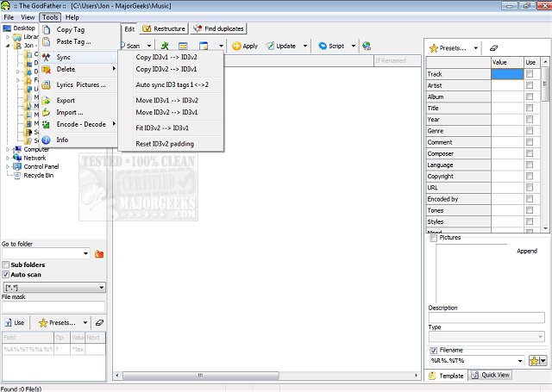This screenshot has width=552, height=392.
Task: Click the Export icon
Action: coord(46,101)
